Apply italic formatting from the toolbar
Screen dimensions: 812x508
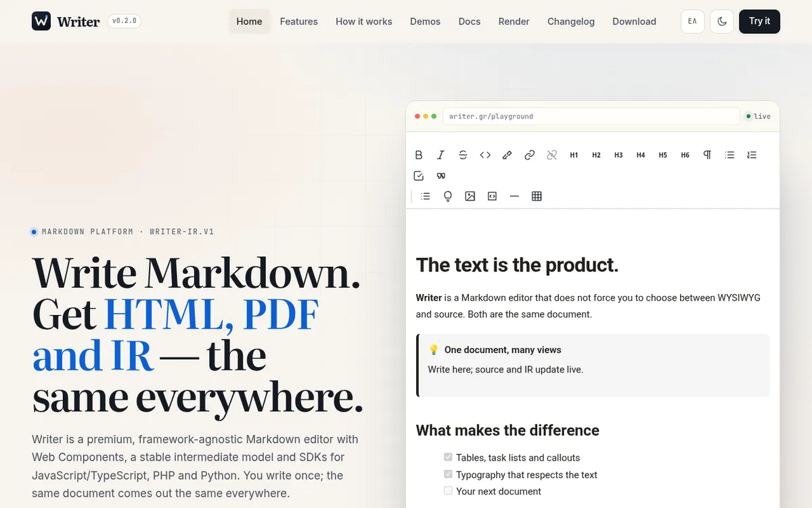(441, 155)
